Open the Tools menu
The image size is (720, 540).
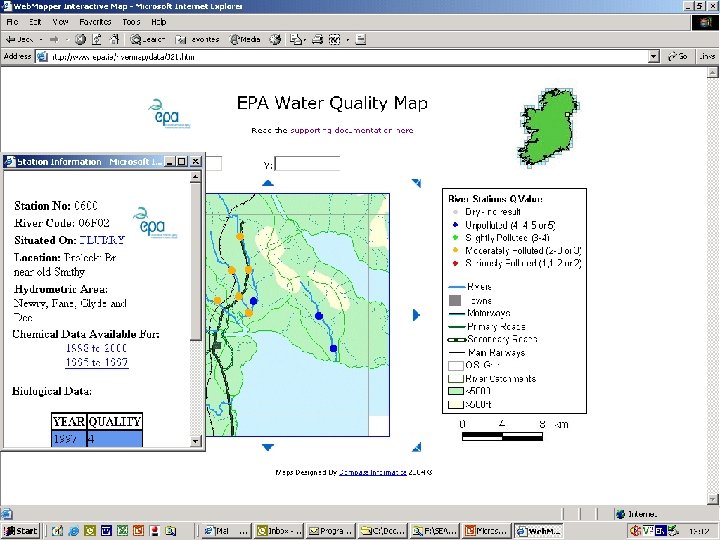131,21
